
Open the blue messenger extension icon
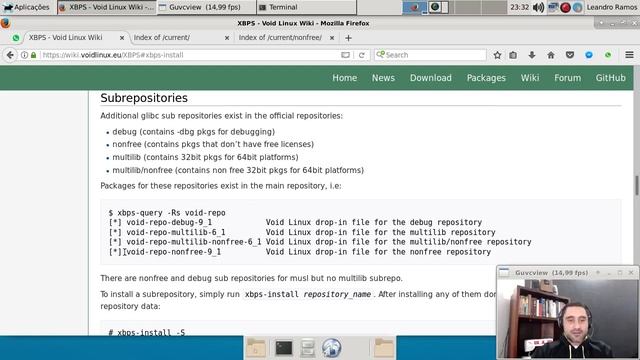click(589, 55)
